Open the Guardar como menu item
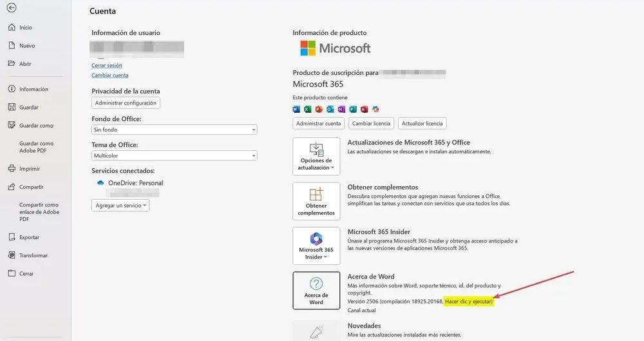Screen dimensions: 644x341 click(x=36, y=126)
